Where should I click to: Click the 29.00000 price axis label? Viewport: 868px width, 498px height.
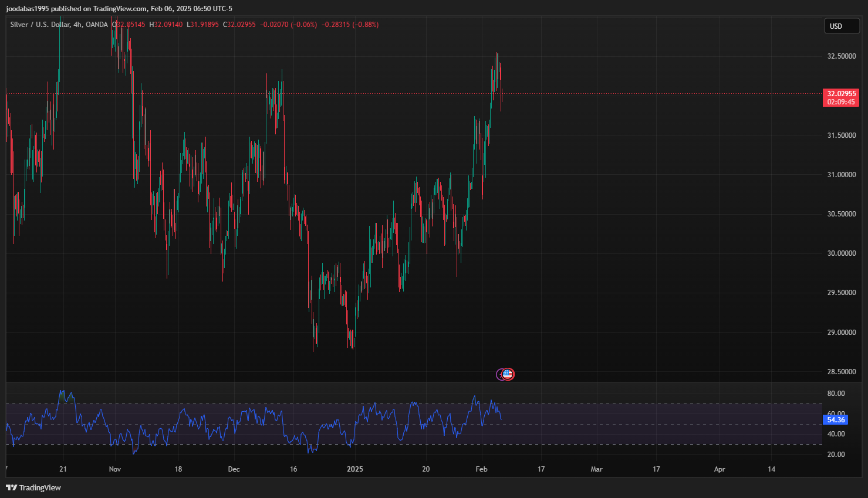point(842,333)
